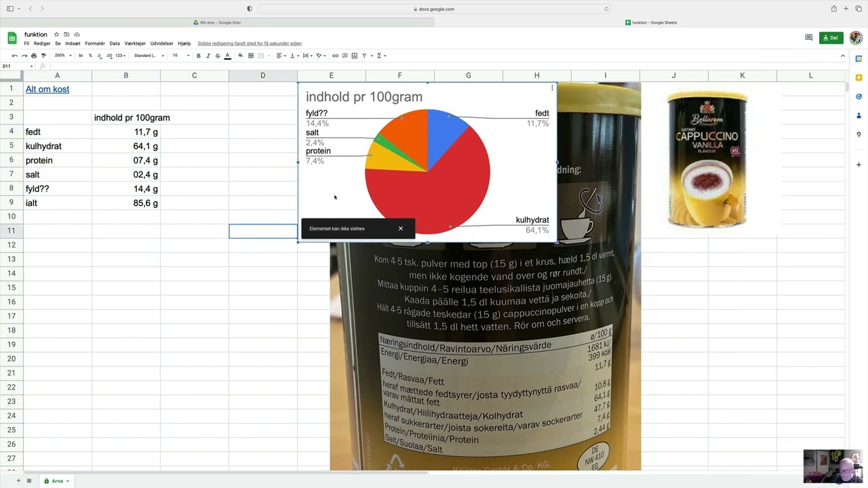The height and width of the screenshot is (488, 868).
Task: Open the cell borders tool
Action: 251,56
